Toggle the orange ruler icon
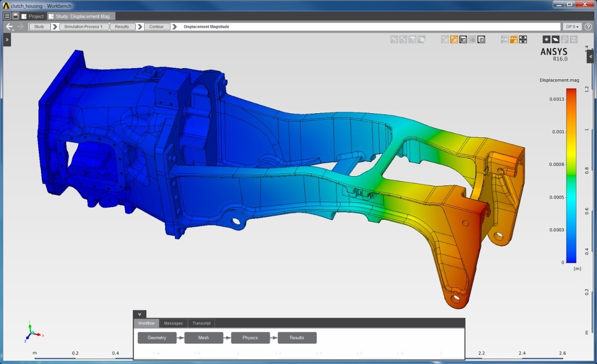Image resolution: width=597 pixels, height=364 pixels. [514, 40]
